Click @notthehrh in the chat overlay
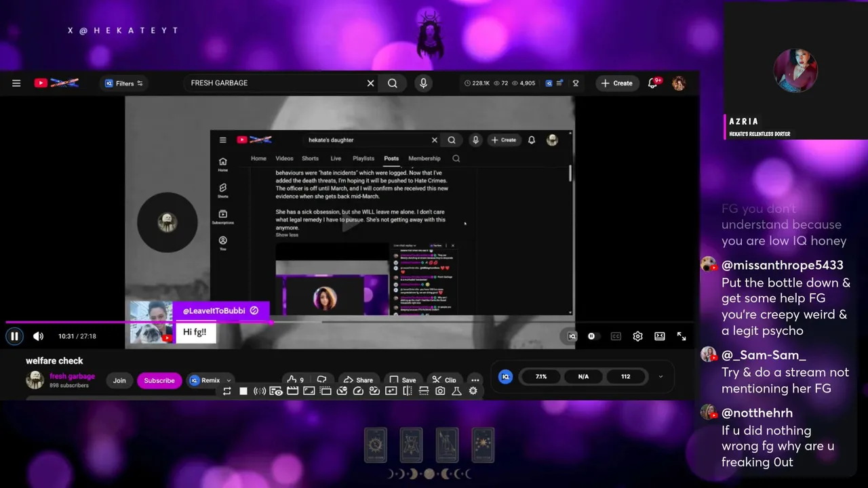 coord(757,413)
